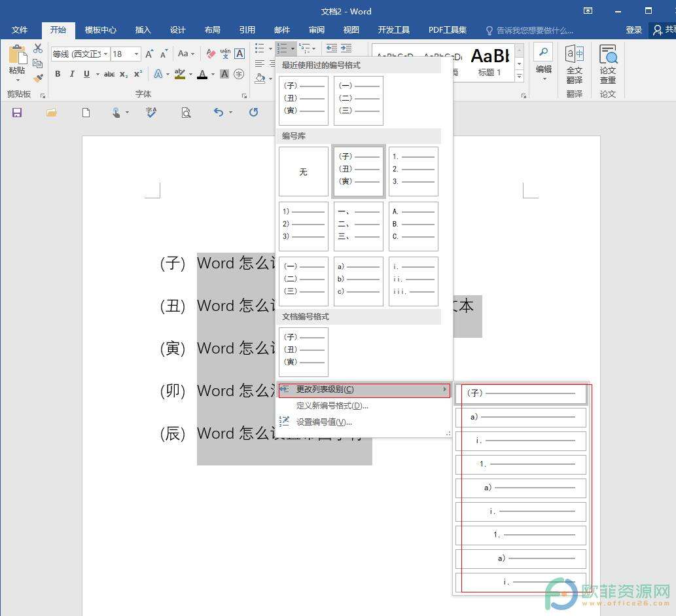676x616 pixels.
Task: Switch to the 插入 ribbon tab
Action: point(143,29)
